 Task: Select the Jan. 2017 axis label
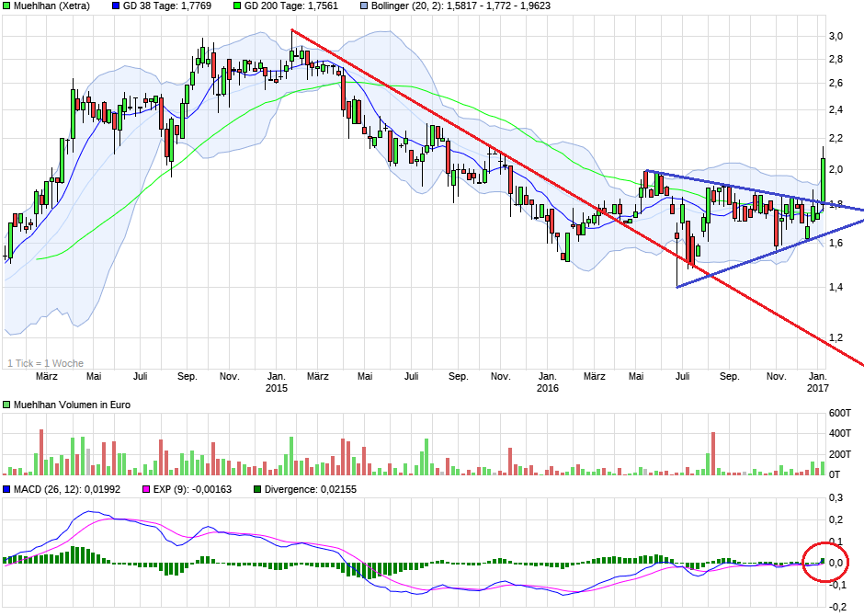[x=819, y=381]
